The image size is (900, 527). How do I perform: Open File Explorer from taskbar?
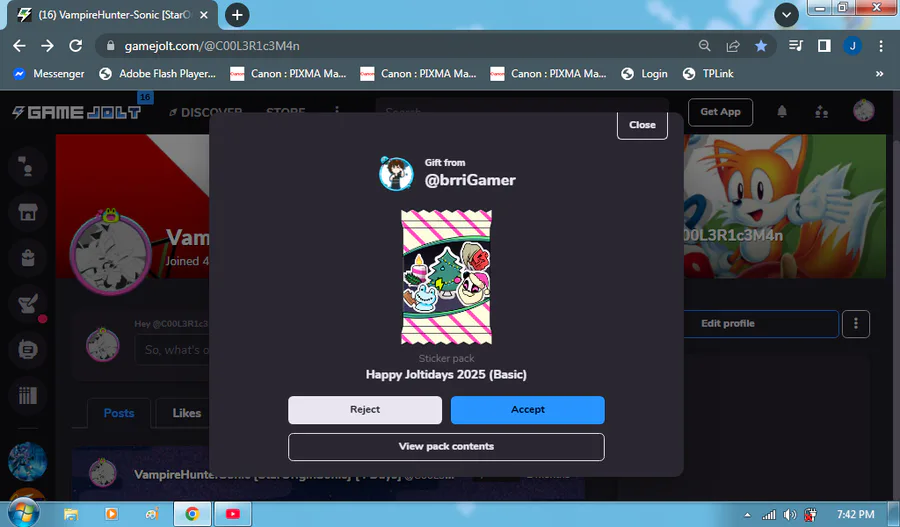(71, 514)
